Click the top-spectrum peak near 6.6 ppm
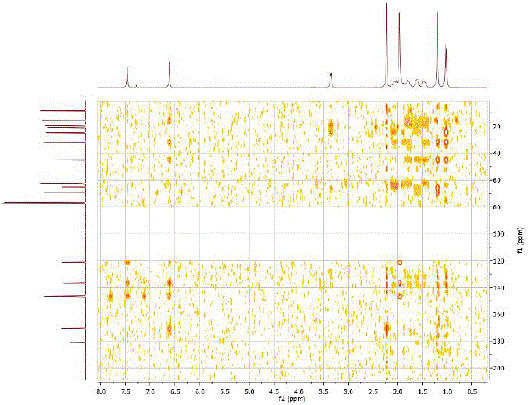The image size is (530, 405). pos(169,74)
